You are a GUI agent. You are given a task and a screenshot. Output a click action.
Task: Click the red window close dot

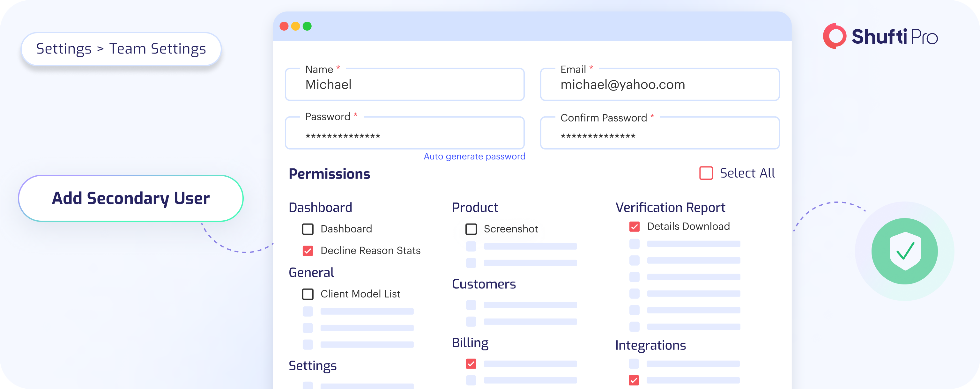pyautogui.click(x=284, y=26)
